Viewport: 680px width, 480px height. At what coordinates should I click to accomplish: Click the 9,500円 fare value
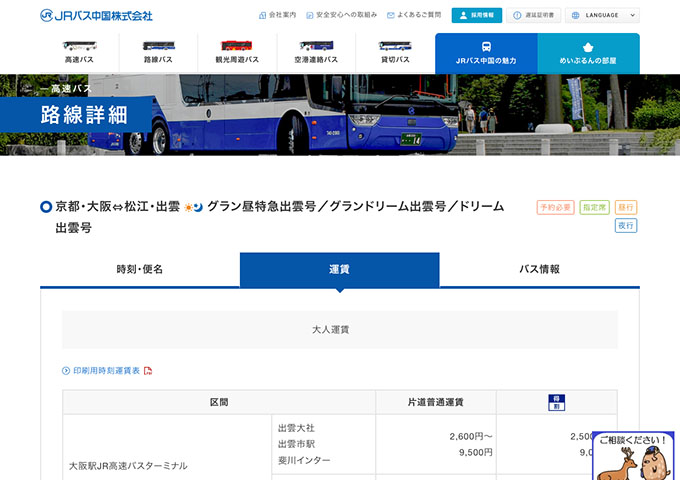tap(476, 452)
